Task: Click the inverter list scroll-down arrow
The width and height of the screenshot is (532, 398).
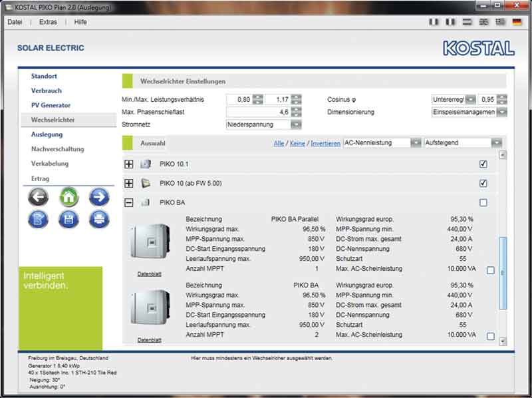Action: (x=503, y=341)
